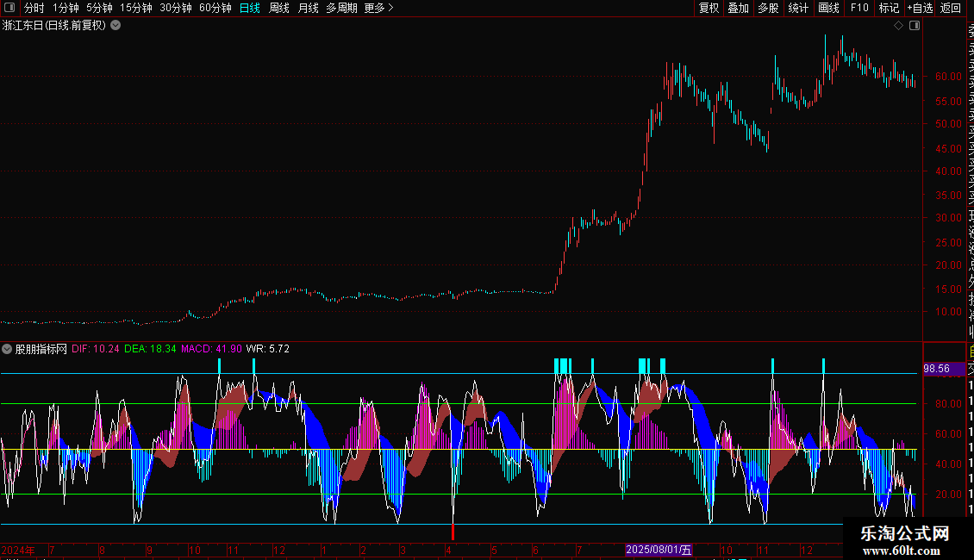Image resolution: width=974 pixels, height=560 pixels.
Task: Expand the 股朋指标网 indicator dropdown
Action: (x=7, y=349)
